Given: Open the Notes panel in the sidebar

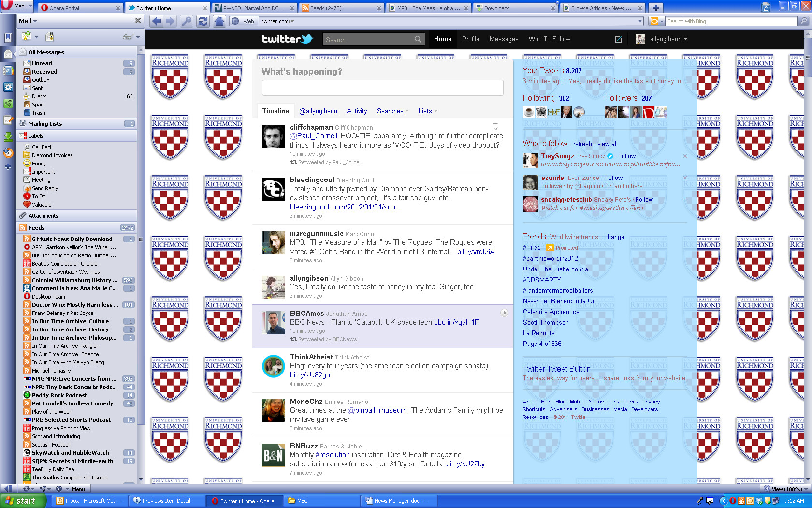Looking at the screenshot, I should [x=8, y=120].
